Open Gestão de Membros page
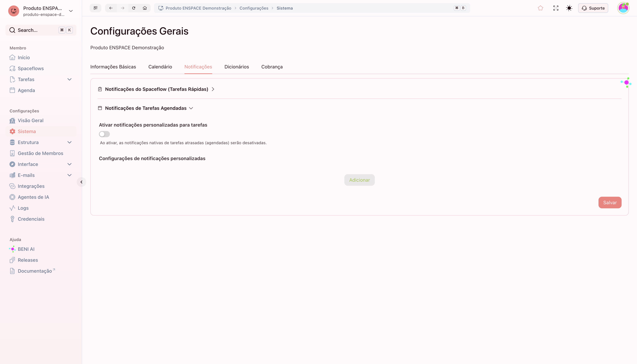This screenshot has width=637, height=364. [41, 153]
